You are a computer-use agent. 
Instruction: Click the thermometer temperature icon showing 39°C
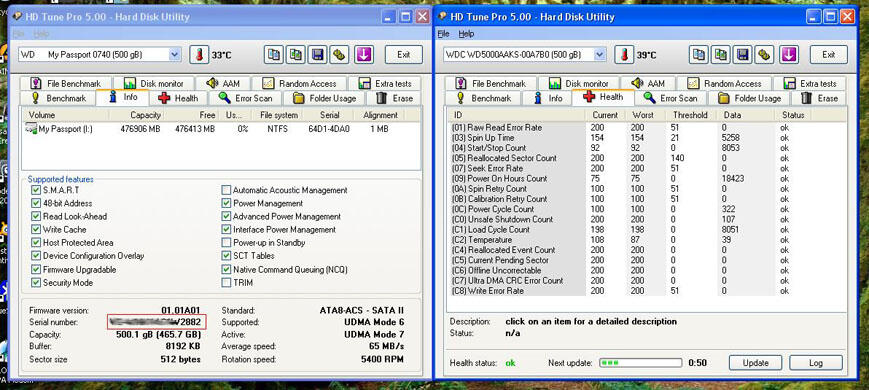click(x=624, y=54)
